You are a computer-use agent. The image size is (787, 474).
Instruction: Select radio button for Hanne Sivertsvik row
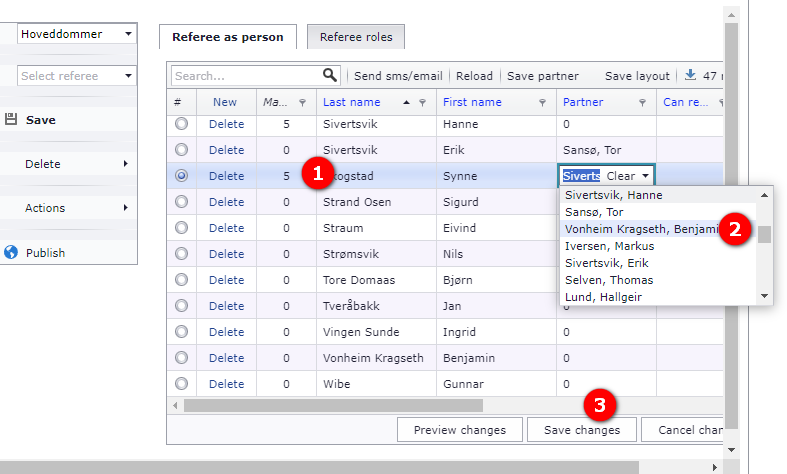182,124
